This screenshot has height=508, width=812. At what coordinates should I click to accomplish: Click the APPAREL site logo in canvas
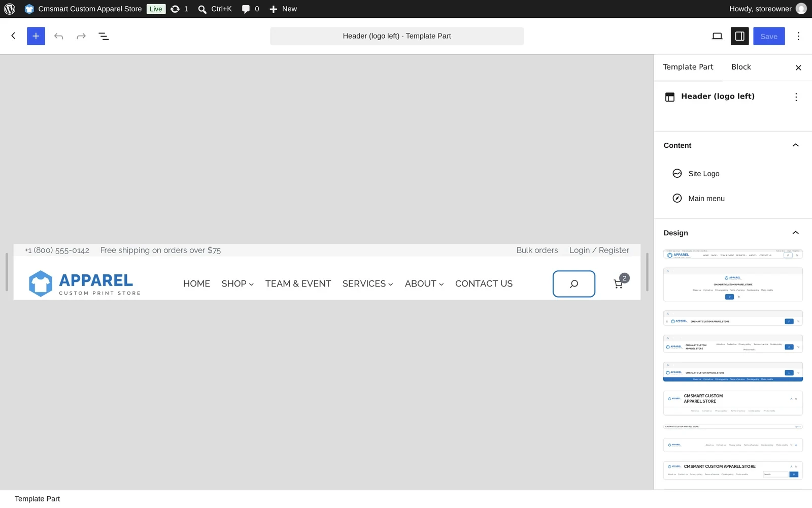tap(84, 283)
